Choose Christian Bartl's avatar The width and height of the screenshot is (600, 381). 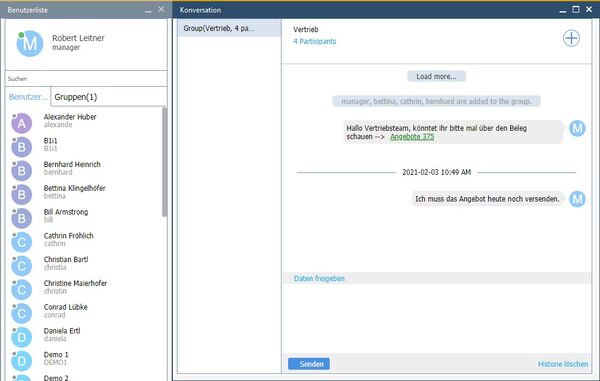(x=21, y=266)
